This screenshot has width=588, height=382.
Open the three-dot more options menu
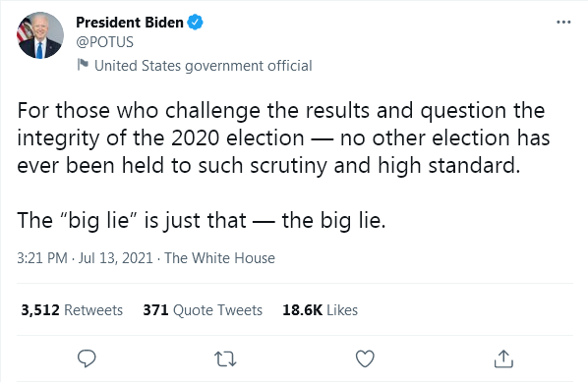pos(563,23)
